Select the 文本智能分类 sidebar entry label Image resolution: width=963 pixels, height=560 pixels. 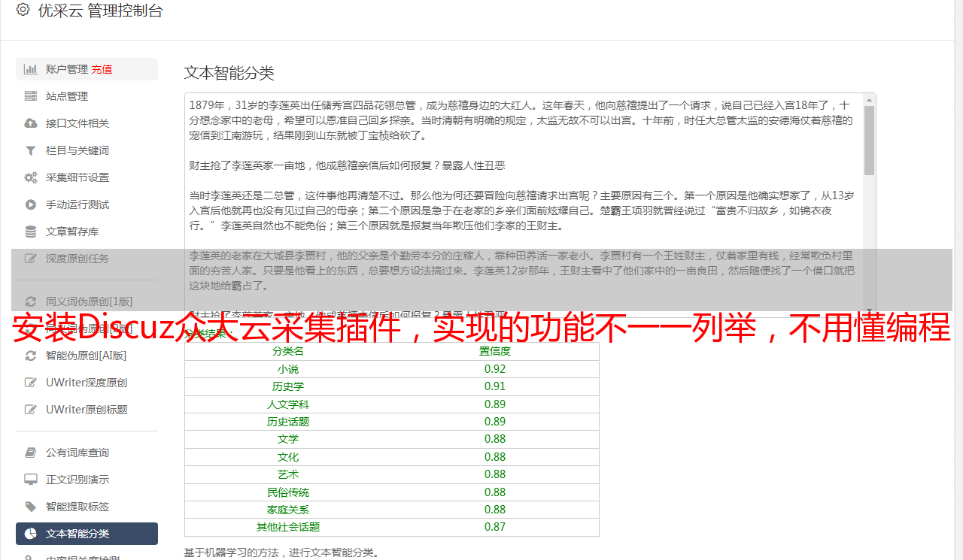tap(77, 534)
